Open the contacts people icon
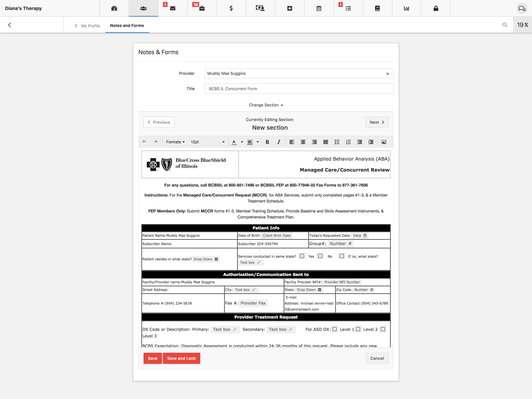This screenshot has width=532, height=399. (143, 8)
